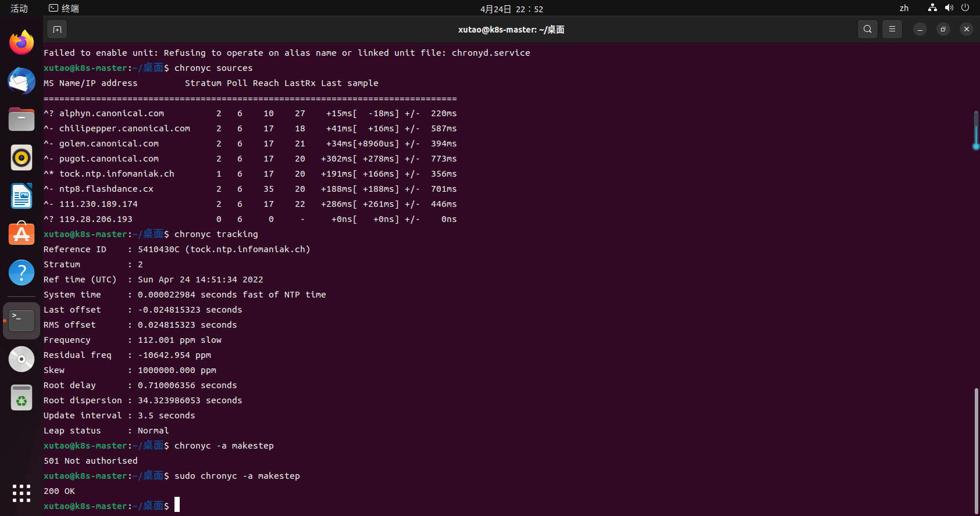The image size is (980, 516).
Task: Minimize the terminal window
Action: [920, 29]
